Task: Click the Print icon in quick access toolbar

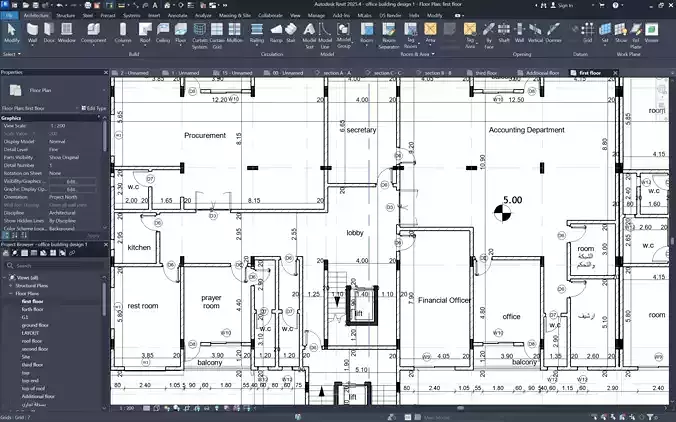Action: [x=88, y=5]
